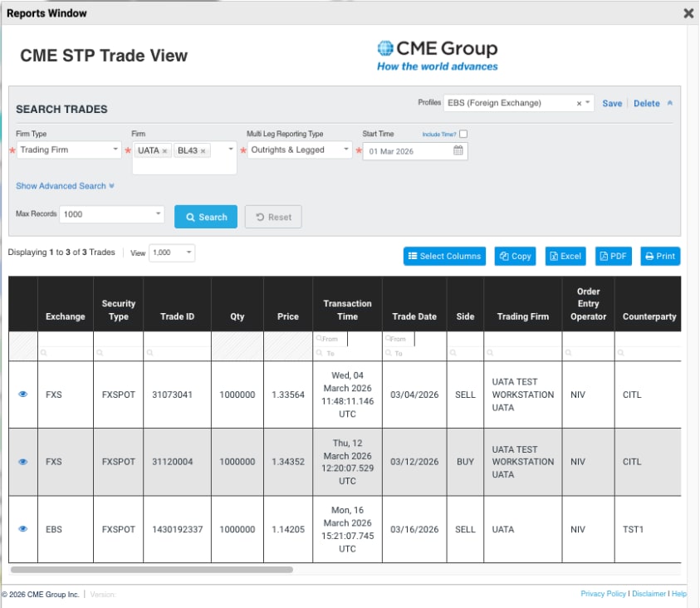Screen dimensions: 700x608
Task: Open the Firm Type dropdown
Action: tap(69, 150)
